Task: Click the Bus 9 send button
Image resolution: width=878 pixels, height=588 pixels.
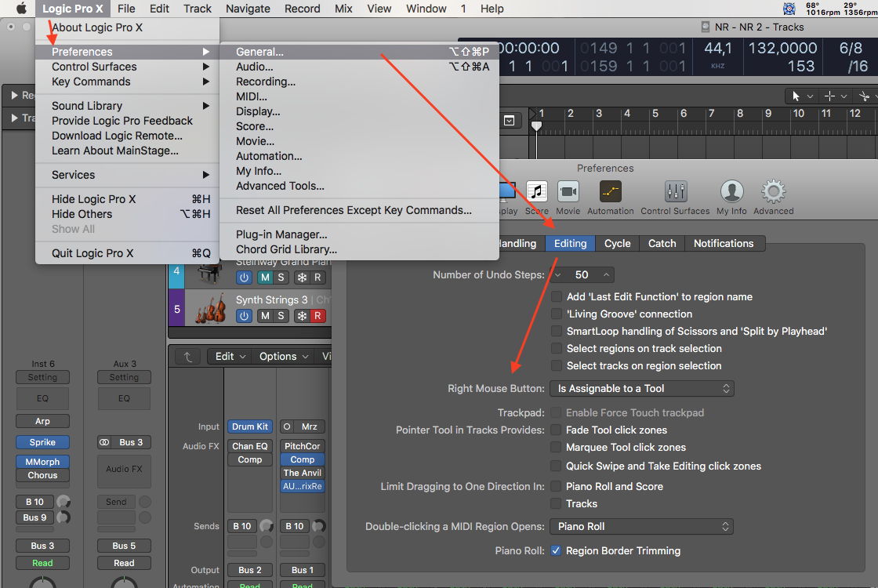Action: [34, 517]
